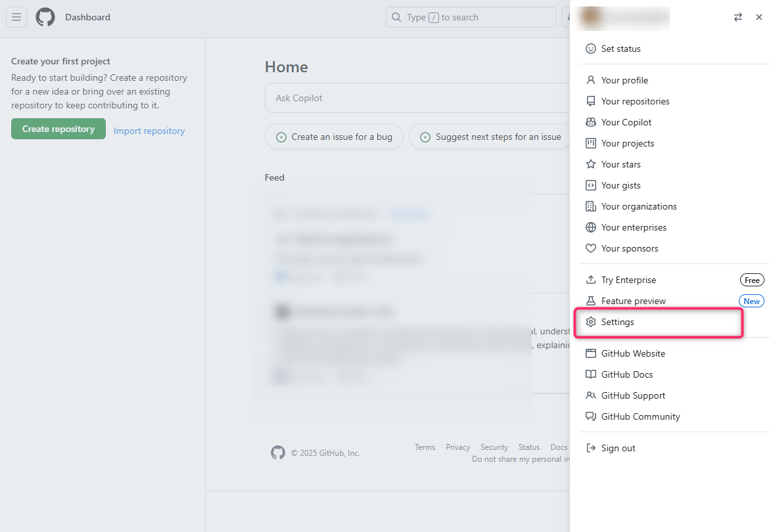Click the issue icon on Create an issue chip
This screenshot has width=771, height=532.
(281, 137)
